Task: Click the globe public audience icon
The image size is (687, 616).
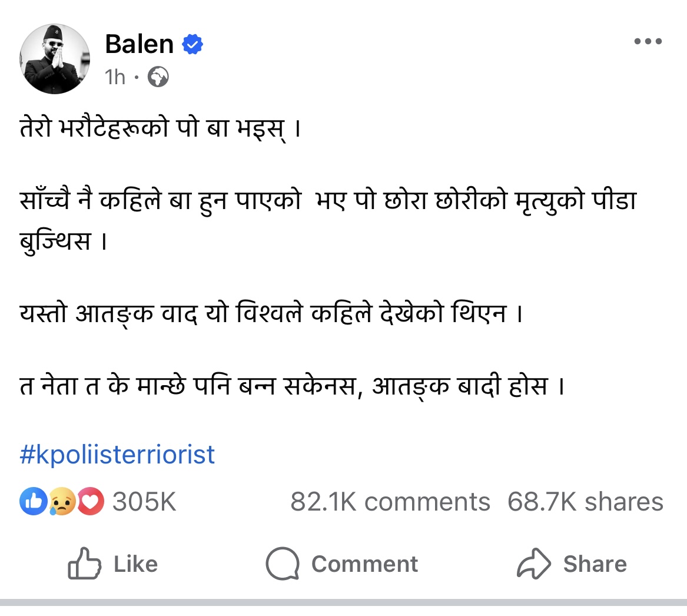Action: [158, 77]
